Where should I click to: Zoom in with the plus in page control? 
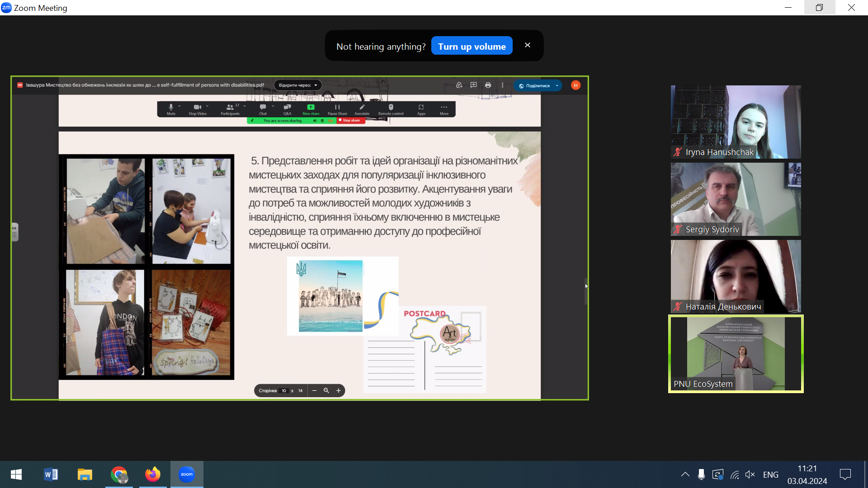pyautogui.click(x=338, y=391)
